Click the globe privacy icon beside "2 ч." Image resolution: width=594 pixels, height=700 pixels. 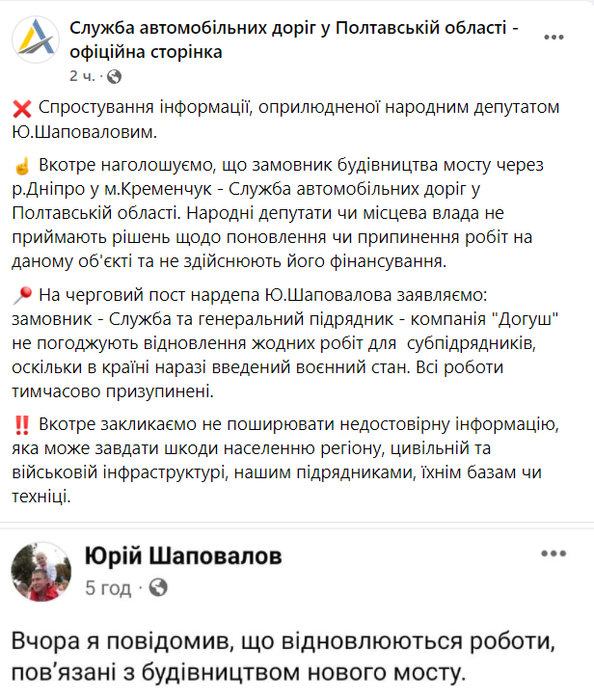[113, 74]
